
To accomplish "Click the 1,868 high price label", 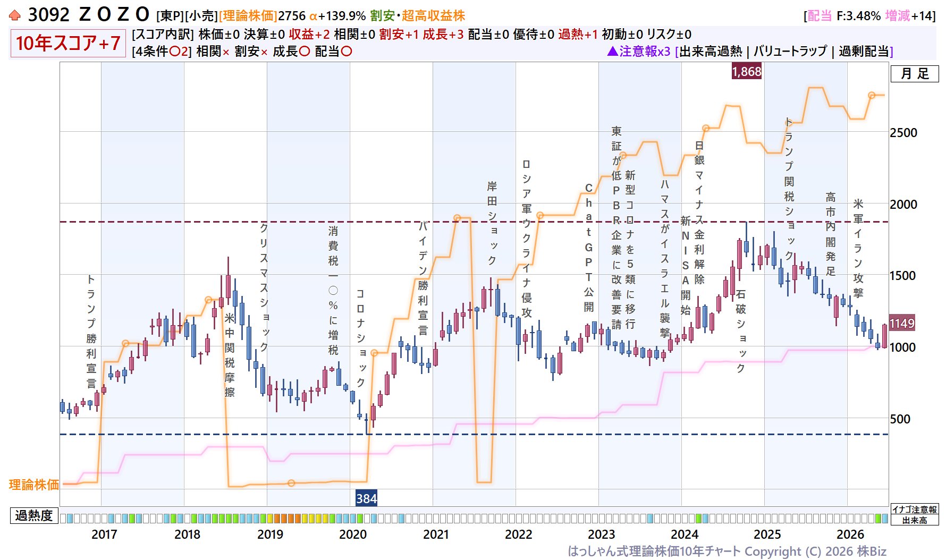I will [x=747, y=71].
